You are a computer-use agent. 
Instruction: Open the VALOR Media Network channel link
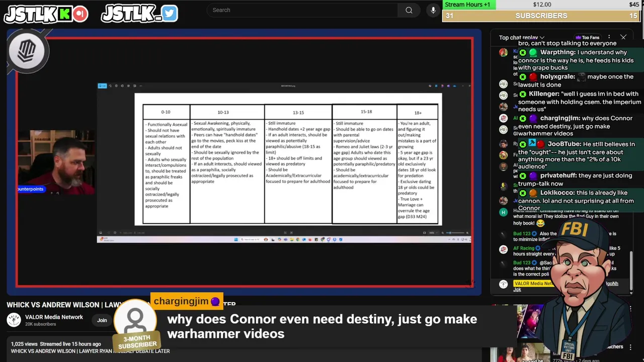(x=54, y=317)
